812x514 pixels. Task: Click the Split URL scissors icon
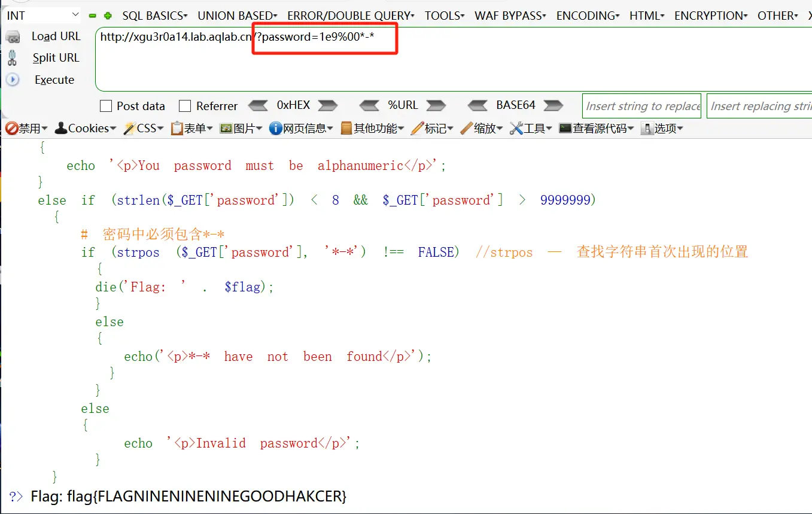[13, 58]
